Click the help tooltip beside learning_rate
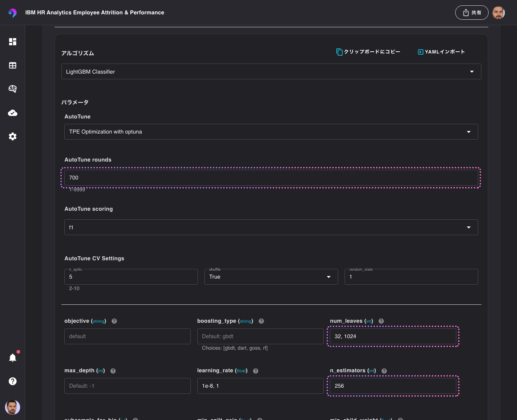Screen dimensions: 517x420 point(255,370)
